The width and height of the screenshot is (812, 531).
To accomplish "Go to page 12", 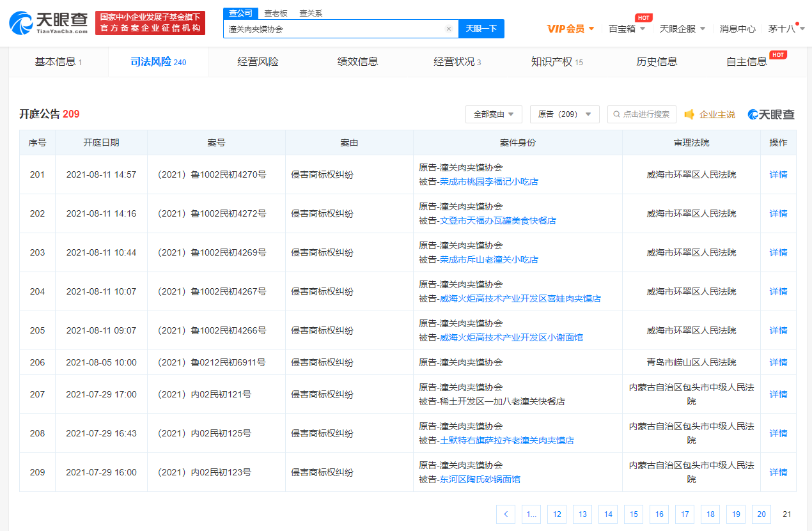I will click(x=557, y=514).
